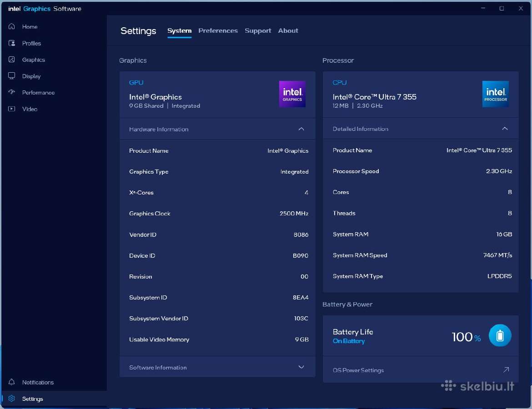The width and height of the screenshot is (532, 409).
Task: Click the Vendor ID value 8086
Action: coord(301,234)
